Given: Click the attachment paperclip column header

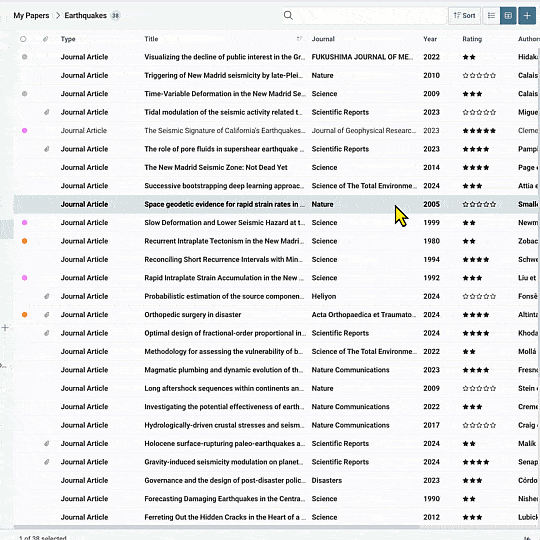Looking at the screenshot, I should [x=45, y=39].
